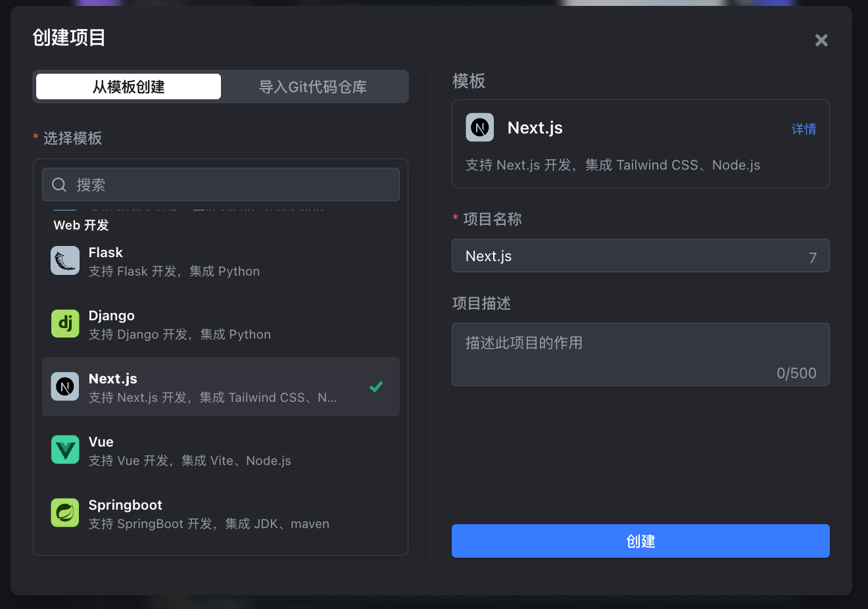The image size is (868, 609).
Task: Click the 项目名称 name field
Action: coord(640,256)
